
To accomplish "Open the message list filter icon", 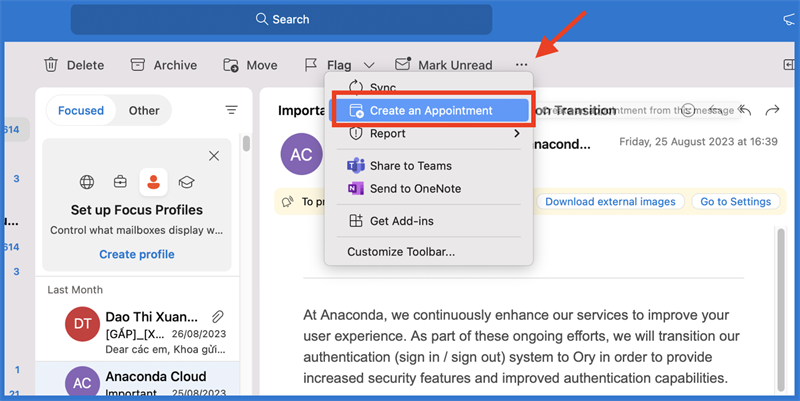I will [232, 110].
